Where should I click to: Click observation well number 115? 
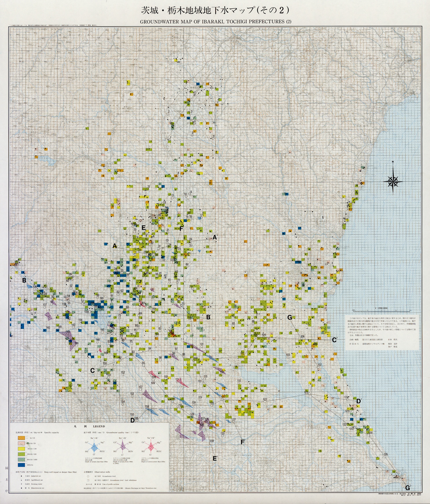[239, 381]
